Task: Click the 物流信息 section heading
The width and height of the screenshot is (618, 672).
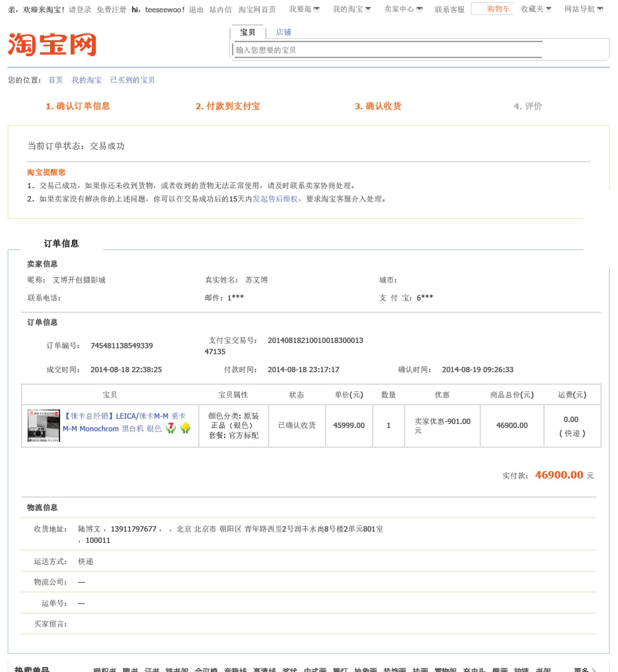Action: click(42, 508)
